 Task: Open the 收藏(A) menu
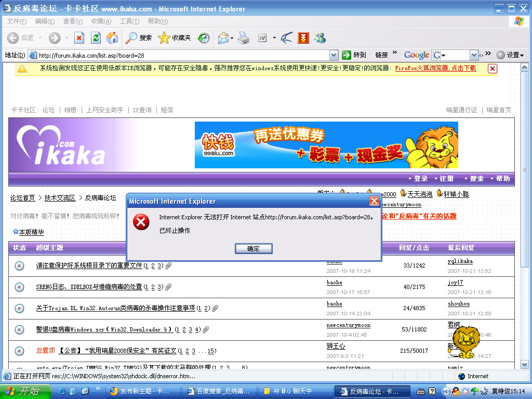pyautogui.click(x=101, y=21)
